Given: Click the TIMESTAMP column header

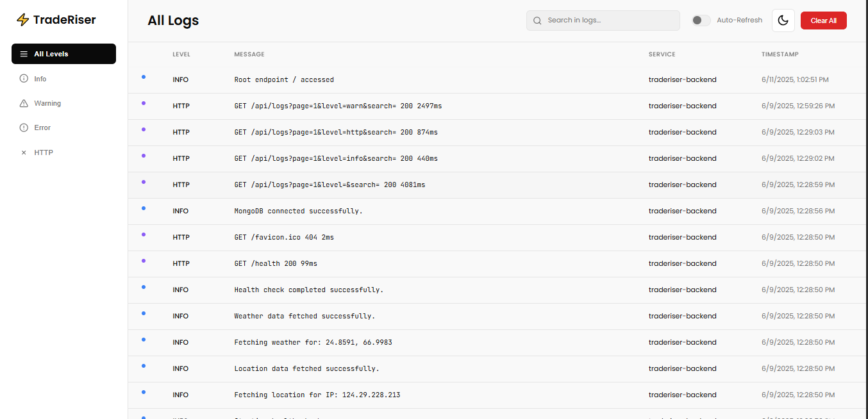Looking at the screenshot, I should click(780, 54).
